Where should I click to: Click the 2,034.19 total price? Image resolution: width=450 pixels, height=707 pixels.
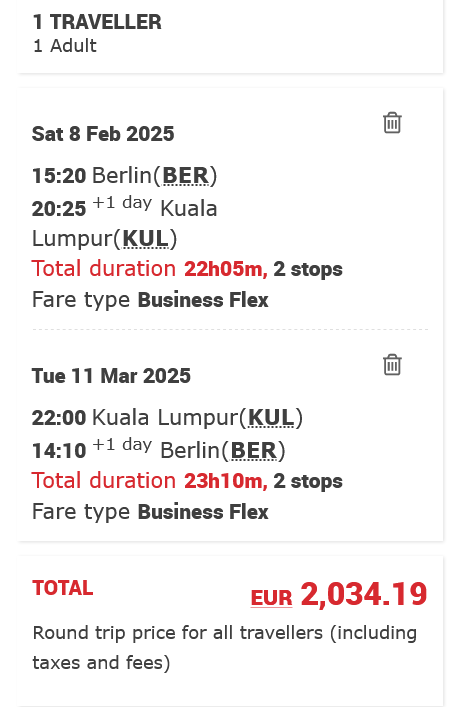[x=363, y=594]
